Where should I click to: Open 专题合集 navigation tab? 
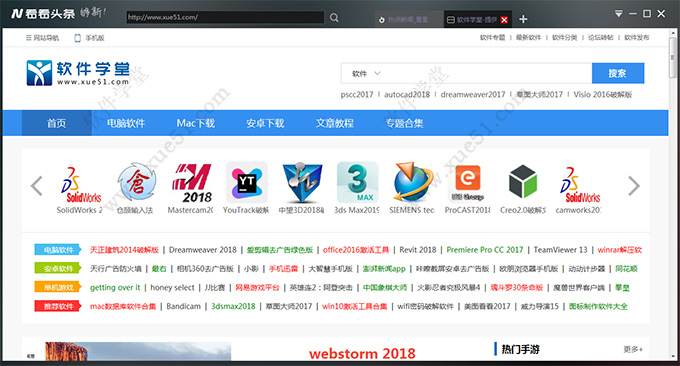pyautogui.click(x=404, y=123)
